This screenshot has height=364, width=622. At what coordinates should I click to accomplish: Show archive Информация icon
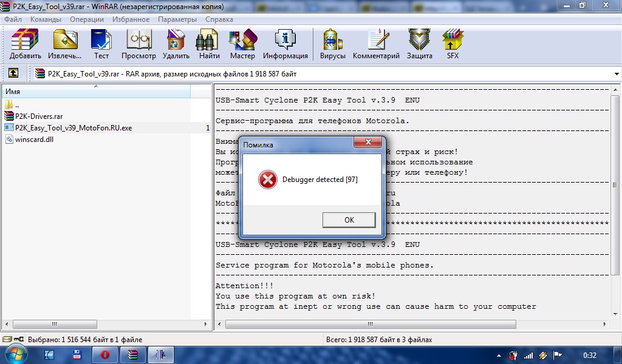click(285, 44)
